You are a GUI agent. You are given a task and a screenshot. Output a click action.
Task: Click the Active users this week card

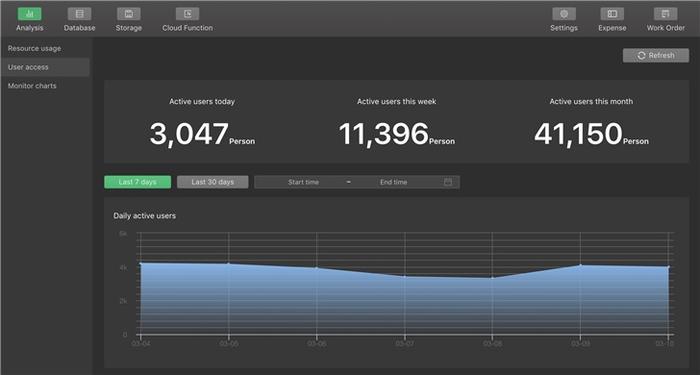pyautogui.click(x=396, y=122)
